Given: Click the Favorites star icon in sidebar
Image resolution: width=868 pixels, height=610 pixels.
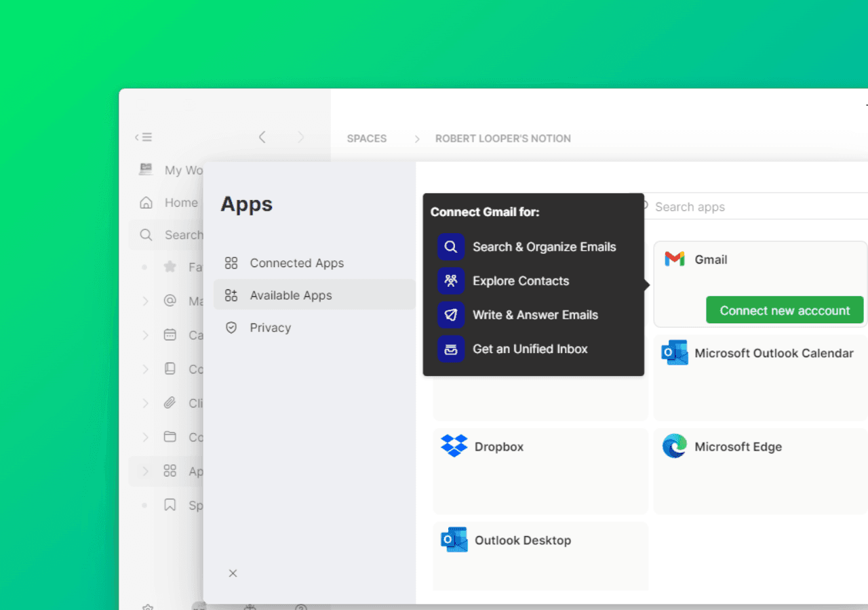Looking at the screenshot, I should (x=170, y=267).
